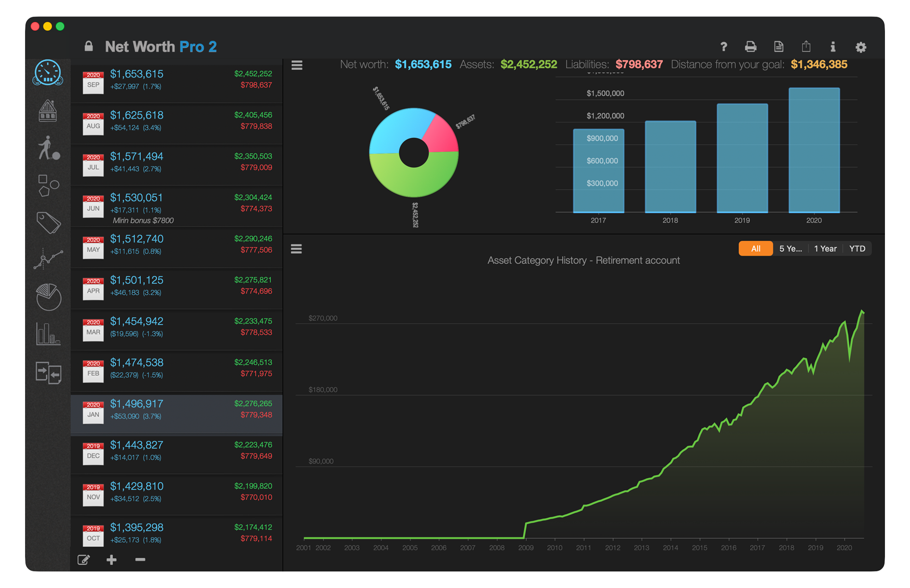Select the trends line-chart icon in sidebar
Screen dimensions: 910x588
tap(48, 260)
